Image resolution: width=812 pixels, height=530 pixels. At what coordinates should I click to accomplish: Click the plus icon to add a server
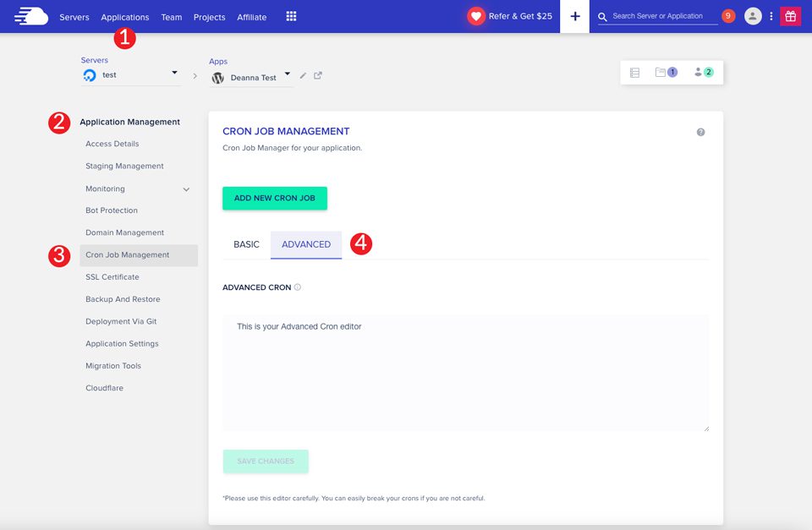[x=574, y=15]
